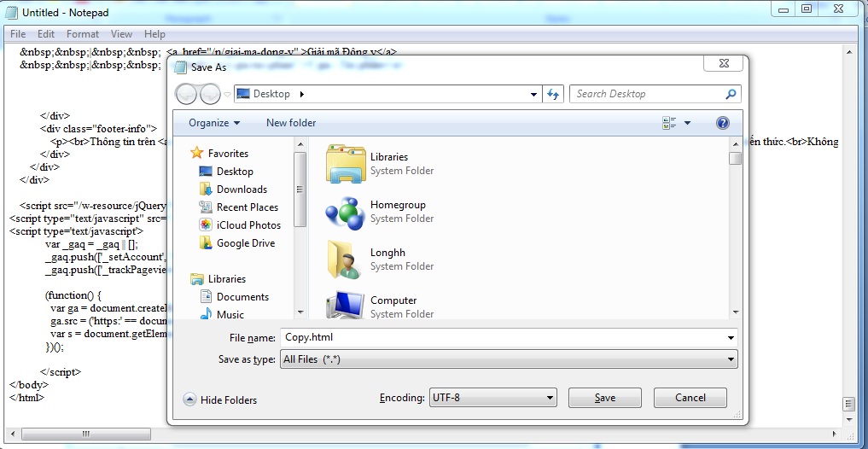Click the back navigation arrow in Save As
This screenshot has width=868, height=449.
pyautogui.click(x=186, y=94)
